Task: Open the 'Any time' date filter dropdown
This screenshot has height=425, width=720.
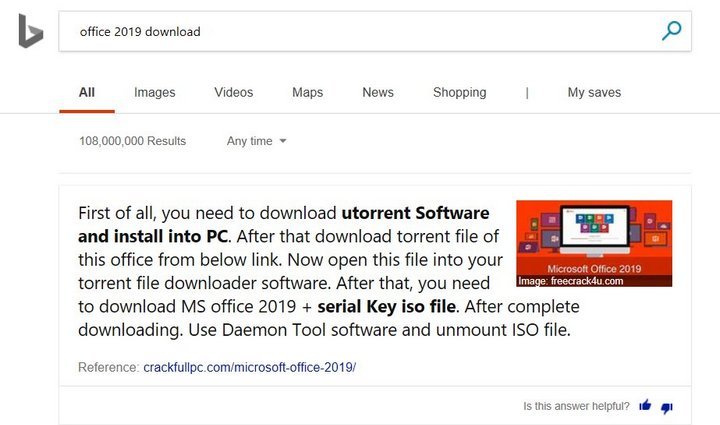Action: point(256,141)
